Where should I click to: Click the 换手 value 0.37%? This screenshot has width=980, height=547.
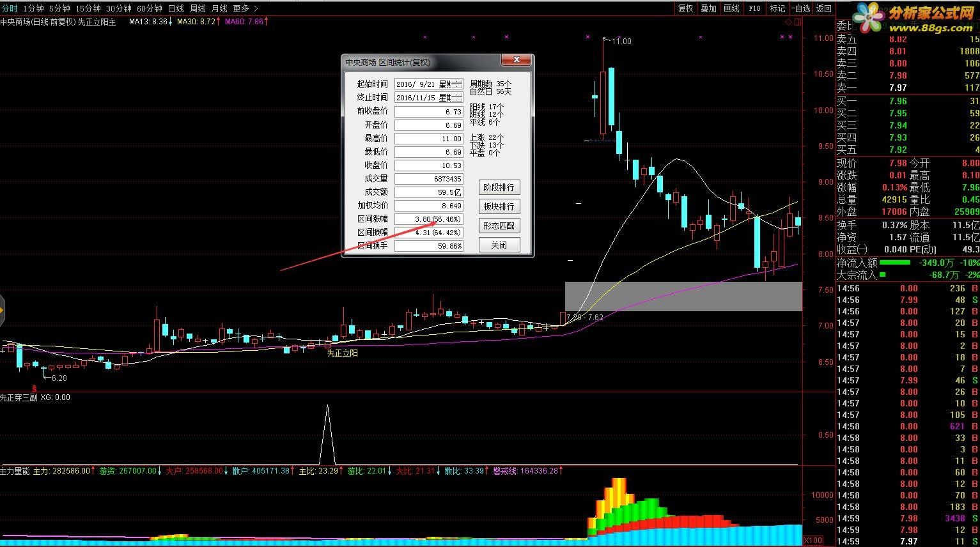click(x=894, y=225)
